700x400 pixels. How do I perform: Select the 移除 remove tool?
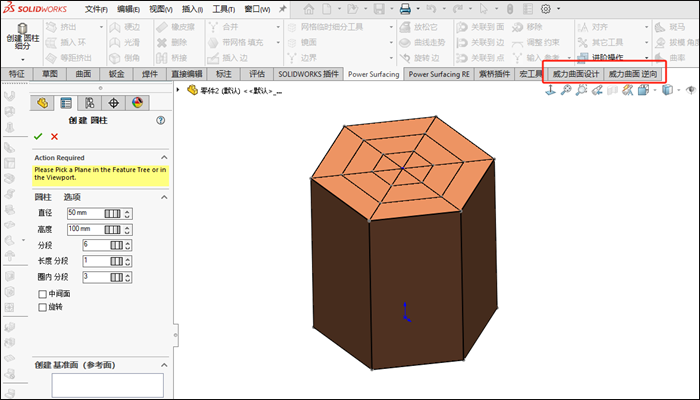point(527,27)
